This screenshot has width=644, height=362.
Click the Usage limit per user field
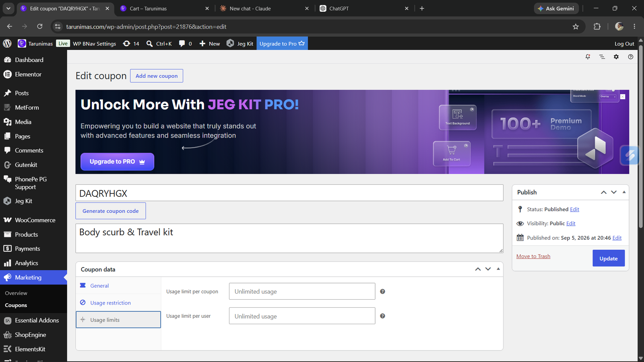click(x=302, y=316)
